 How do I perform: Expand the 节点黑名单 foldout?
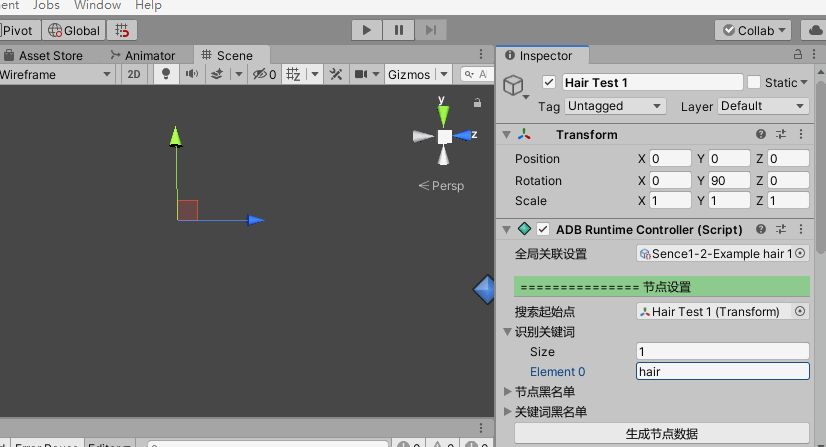[x=507, y=392]
